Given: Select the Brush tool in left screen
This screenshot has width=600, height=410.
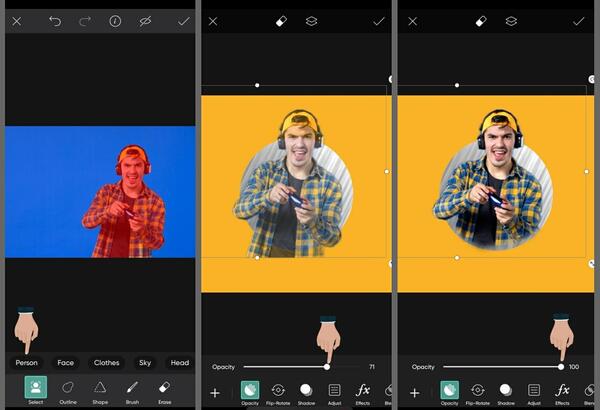Looking at the screenshot, I should coord(132,392).
